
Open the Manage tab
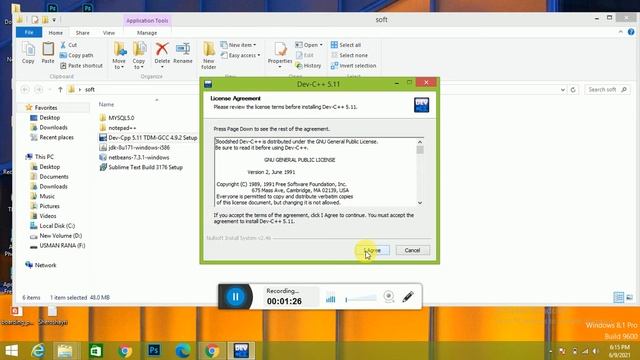pos(147,33)
